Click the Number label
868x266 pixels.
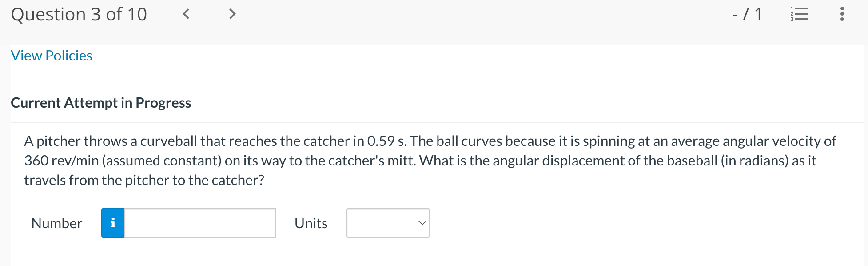tap(56, 223)
